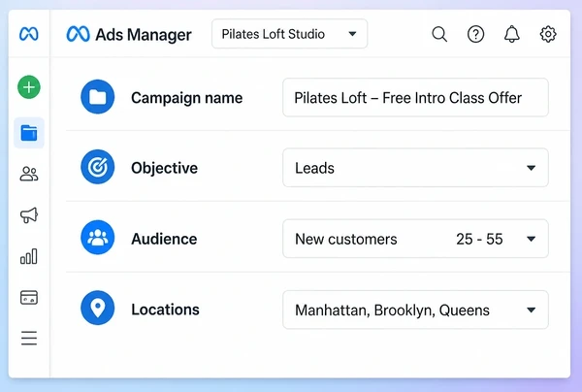Open the Objective Leads dropdown
Viewport: 582px width, 392px height.
tap(415, 168)
